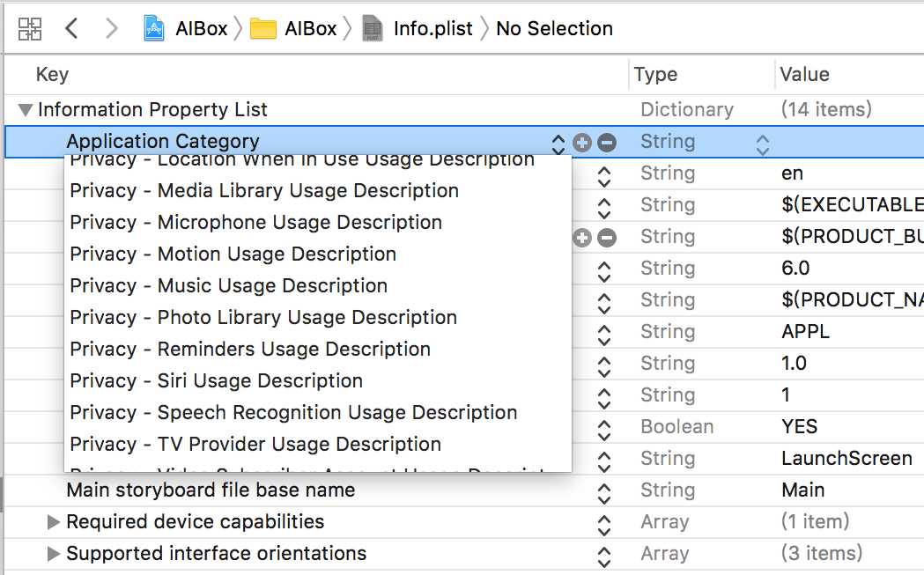Pick Privacy - Siri Usage Description
Screen dimensions: 924x575
coord(216,381)
